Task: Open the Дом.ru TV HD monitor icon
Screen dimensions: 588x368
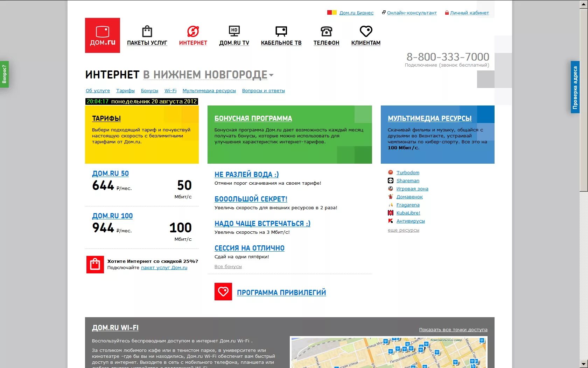Action: (234, 31)
